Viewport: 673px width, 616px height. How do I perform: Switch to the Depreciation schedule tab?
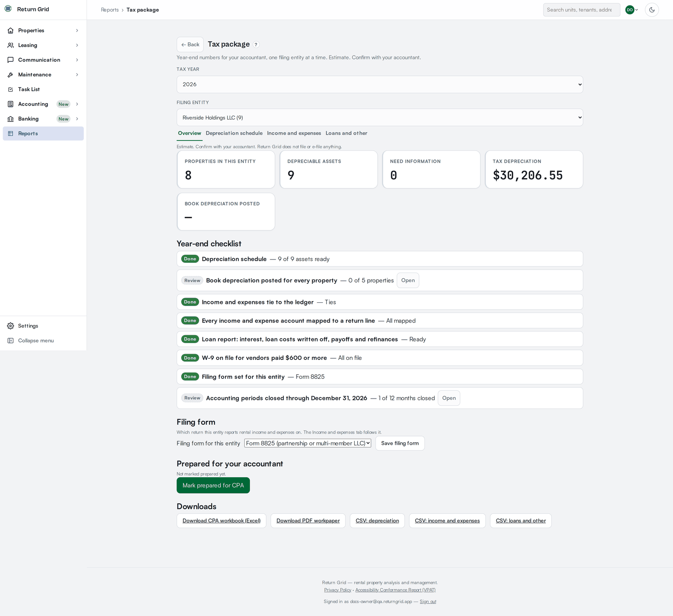click(234, 133)
